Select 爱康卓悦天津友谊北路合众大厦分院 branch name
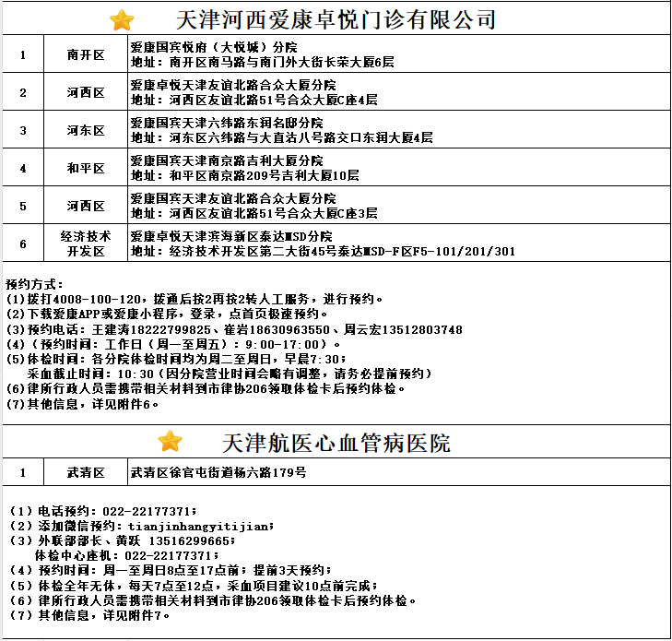The height and width of the screenshot is (641, 672). click(233, 85)
